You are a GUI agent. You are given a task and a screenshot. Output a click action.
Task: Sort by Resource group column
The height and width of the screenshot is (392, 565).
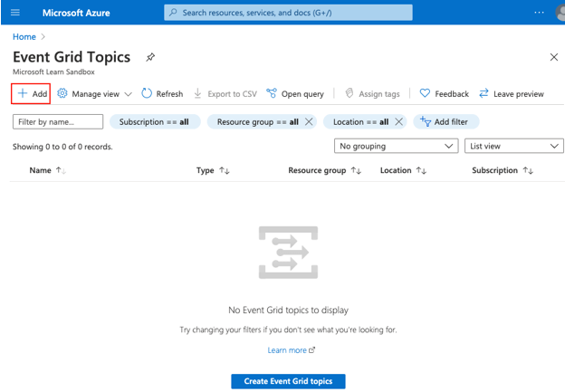coord(325,170)
